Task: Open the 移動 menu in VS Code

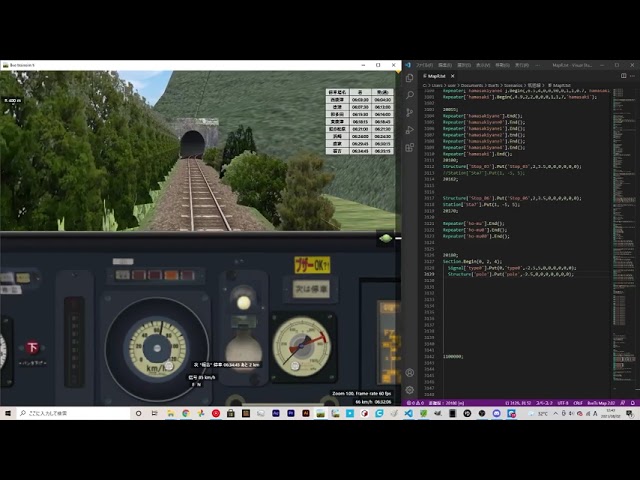Action: (x=502, y=65)
